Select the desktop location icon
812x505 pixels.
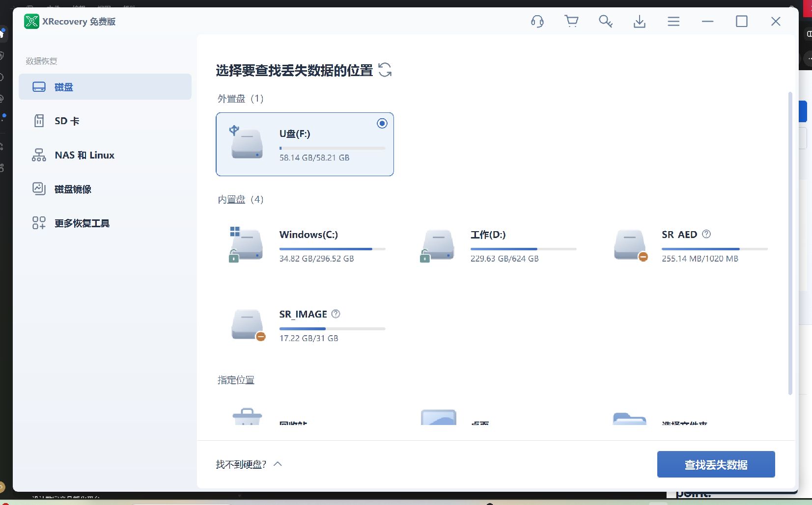438,417
